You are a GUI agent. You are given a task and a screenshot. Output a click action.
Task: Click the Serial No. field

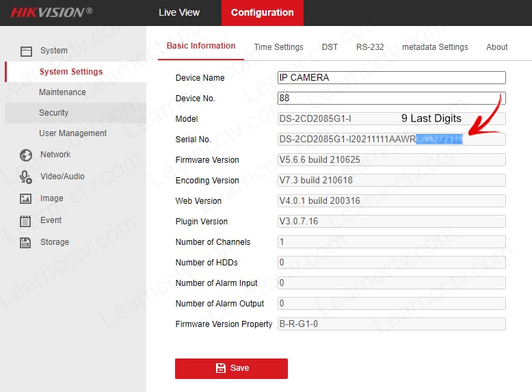[391, 140]
